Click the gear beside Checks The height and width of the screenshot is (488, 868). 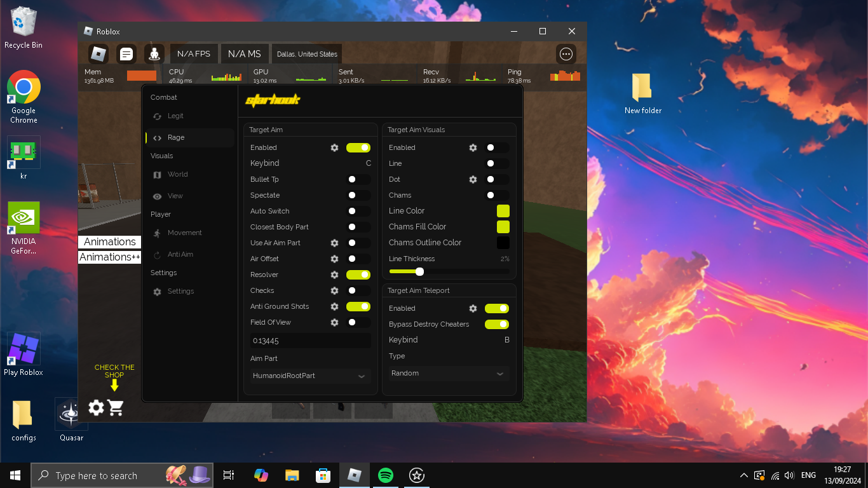pyautogui.click(x=334, y=290)
